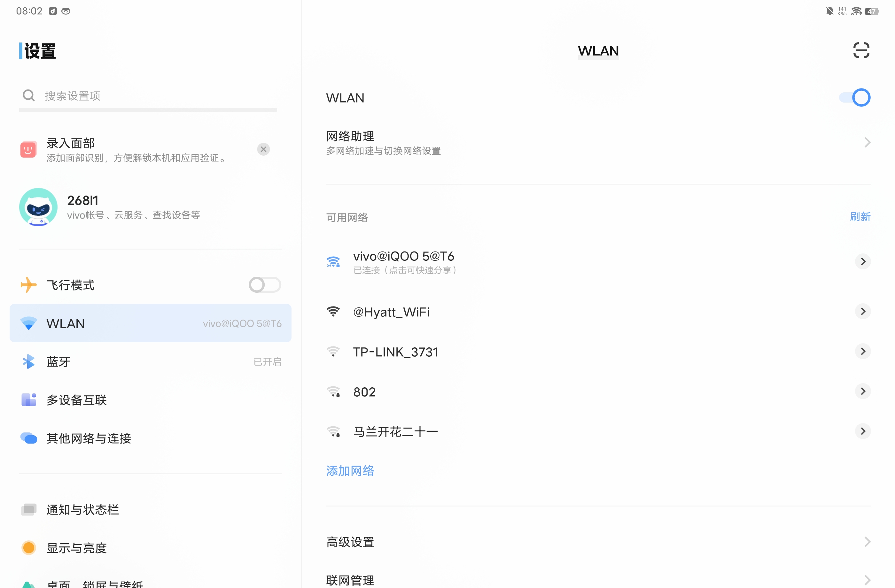Tap the other networks link icon
This screenshot has height=588, width=895.
pyautogui.click(x=28, y=438)
